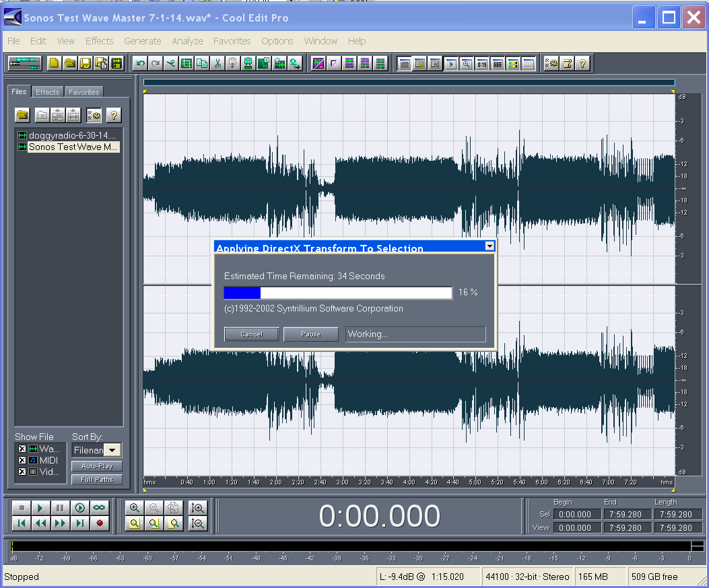Screen dimensions: 709x588
Task: Open Help with the toolbar question mark
Action: pos(582,64)
